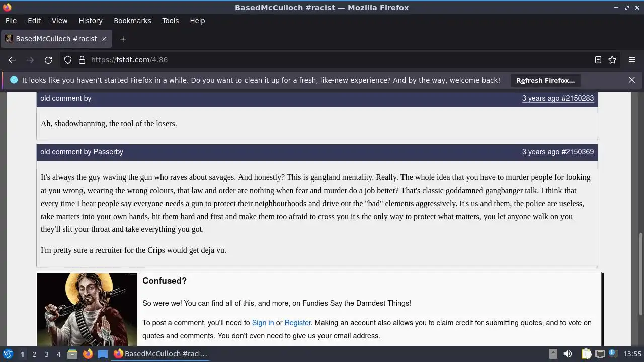Open a new tab with plus button

[x=123, y=39]
